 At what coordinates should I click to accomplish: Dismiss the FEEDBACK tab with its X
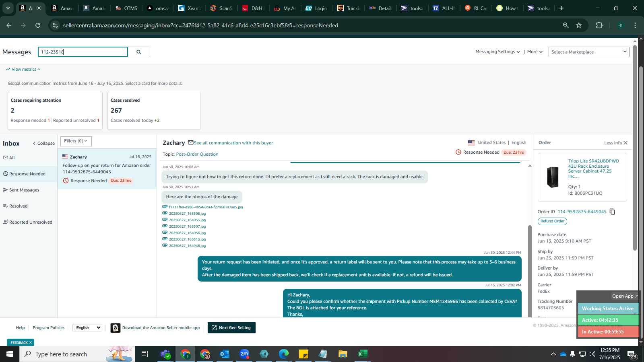click(x=31, y=343)
